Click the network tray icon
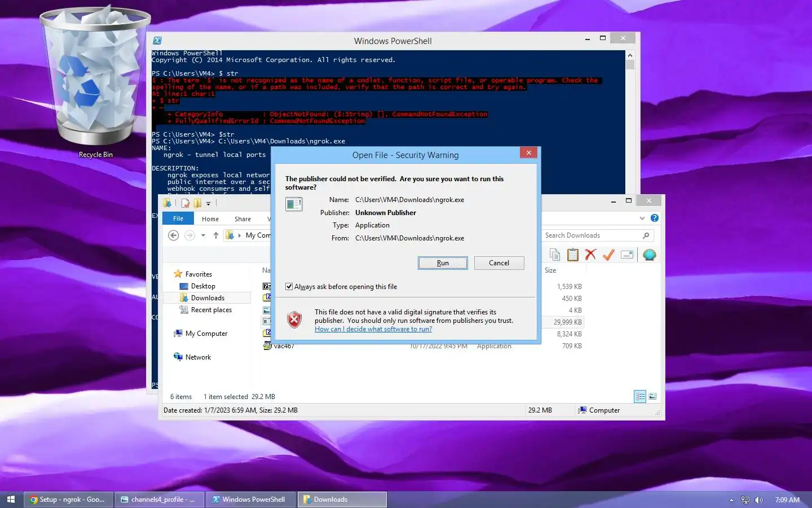The width and height of the screenshot is (812, 508). pyautogui.click(x=745, y=500)
